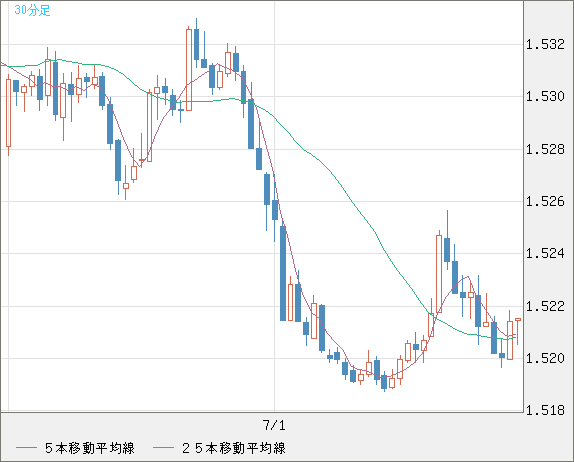Click the 1.524 price axis label

(545, 253)
